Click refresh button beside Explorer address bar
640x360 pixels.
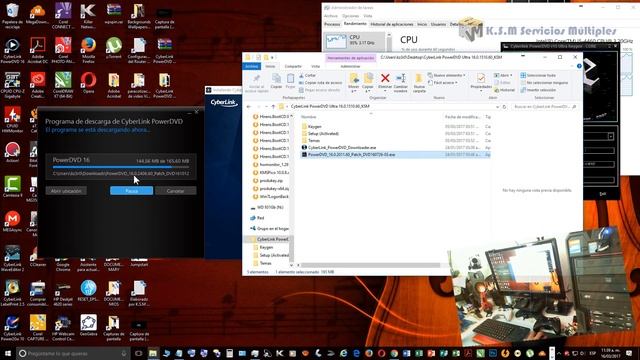(504, 107)
